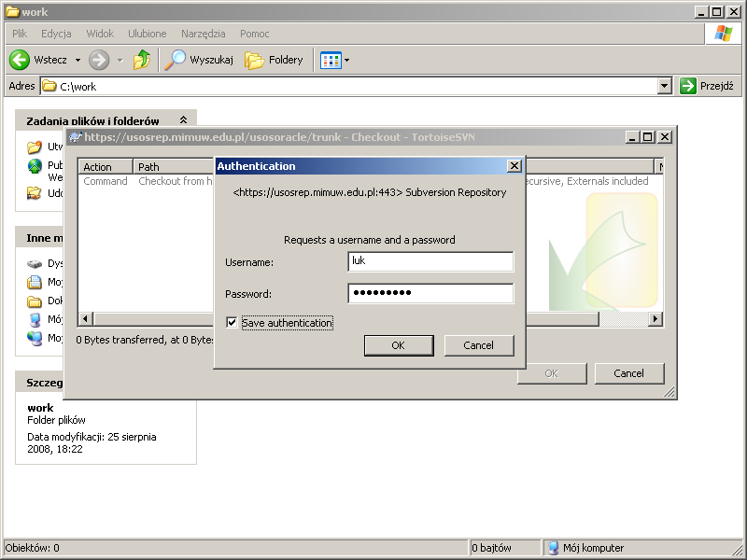Sort by the Action column header

106,167
